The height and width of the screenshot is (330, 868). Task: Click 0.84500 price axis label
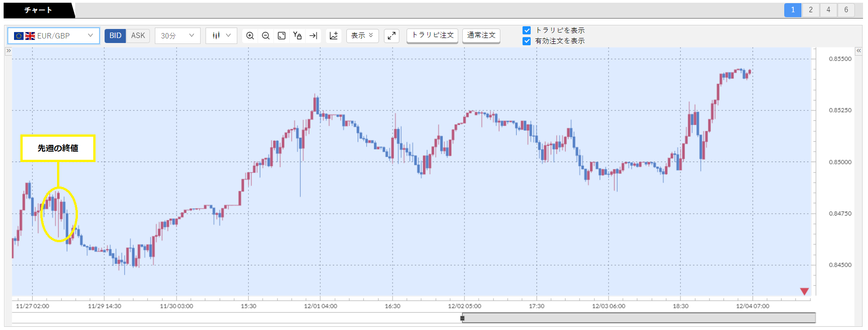(x=840, y=265)
